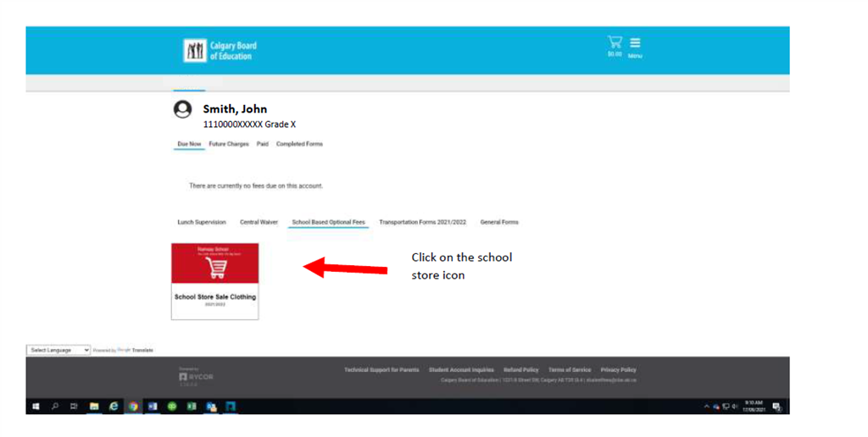Launch Internet Explorer from the taskbar
The height and width of the screenshot is (437, 868).
(114, 407)
